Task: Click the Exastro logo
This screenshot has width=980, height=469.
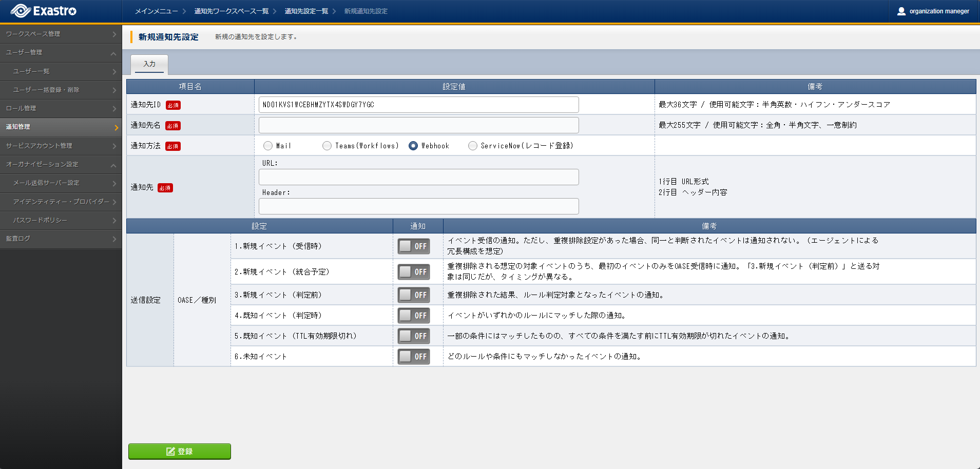Action: point(44,11)
